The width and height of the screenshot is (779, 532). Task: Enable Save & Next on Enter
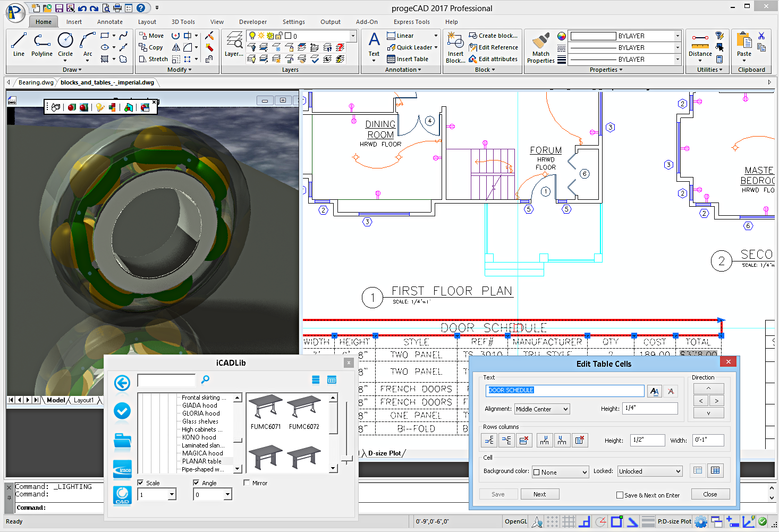[x=620, y=495]
